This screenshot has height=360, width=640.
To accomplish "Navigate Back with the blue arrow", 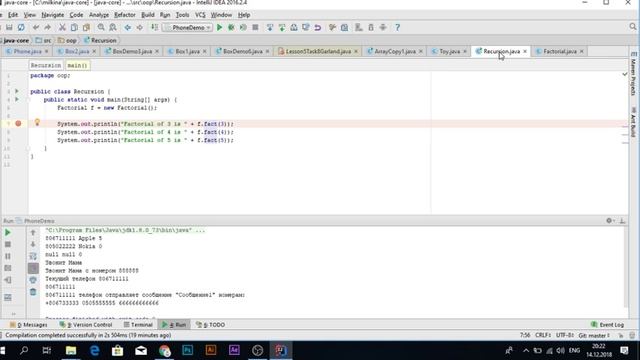I will [x=128, y=27].
